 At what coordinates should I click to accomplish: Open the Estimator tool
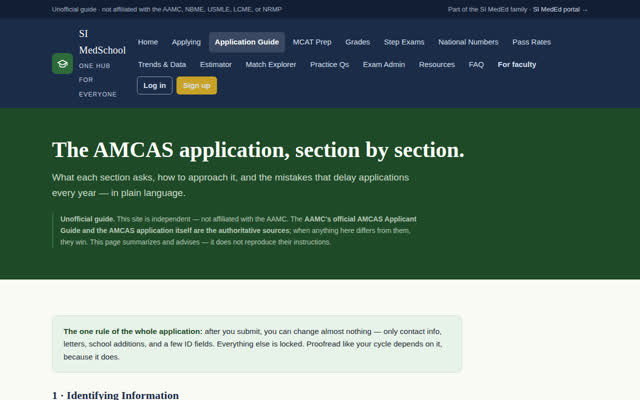coord(216,64)
